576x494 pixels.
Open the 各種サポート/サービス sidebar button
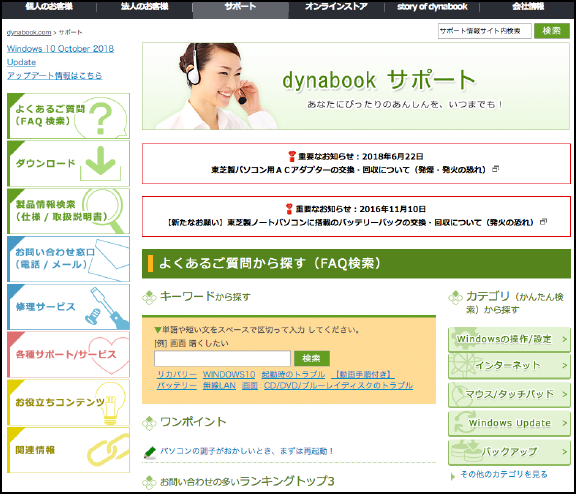(68, 354)
